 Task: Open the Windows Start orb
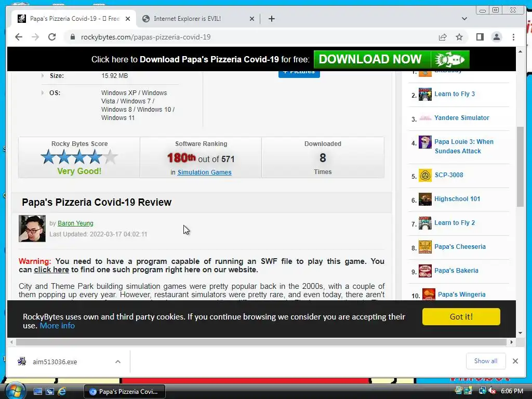pyautogui.click(x=15, y=391)
